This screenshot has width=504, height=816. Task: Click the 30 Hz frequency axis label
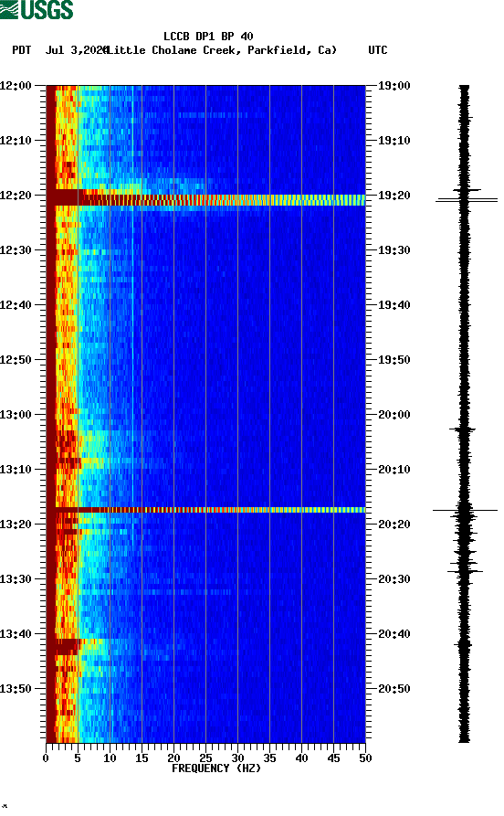[237, 758]
